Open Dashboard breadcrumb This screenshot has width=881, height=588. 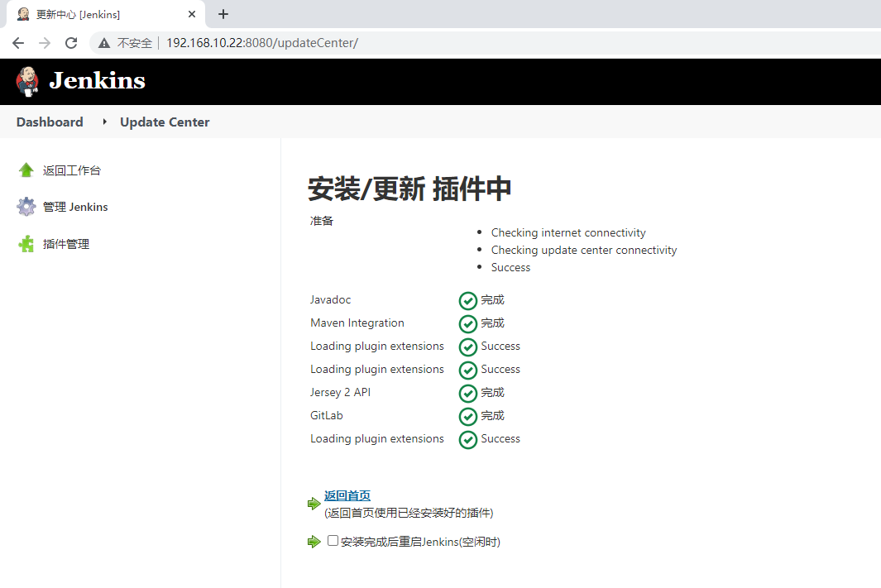point(50,122)
